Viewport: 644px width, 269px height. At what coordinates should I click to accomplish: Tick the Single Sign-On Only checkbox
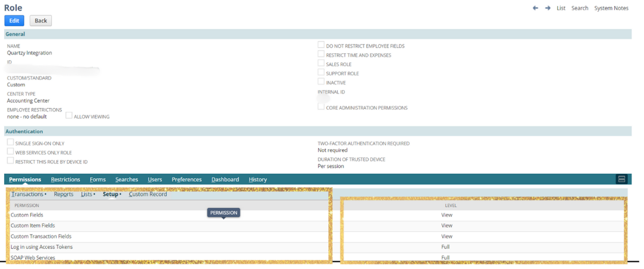click(x=10, y=142)
